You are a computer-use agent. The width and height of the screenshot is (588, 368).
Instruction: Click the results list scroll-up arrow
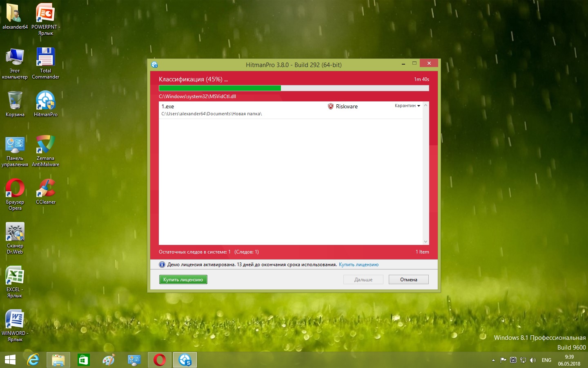click(x=426, y=105)
